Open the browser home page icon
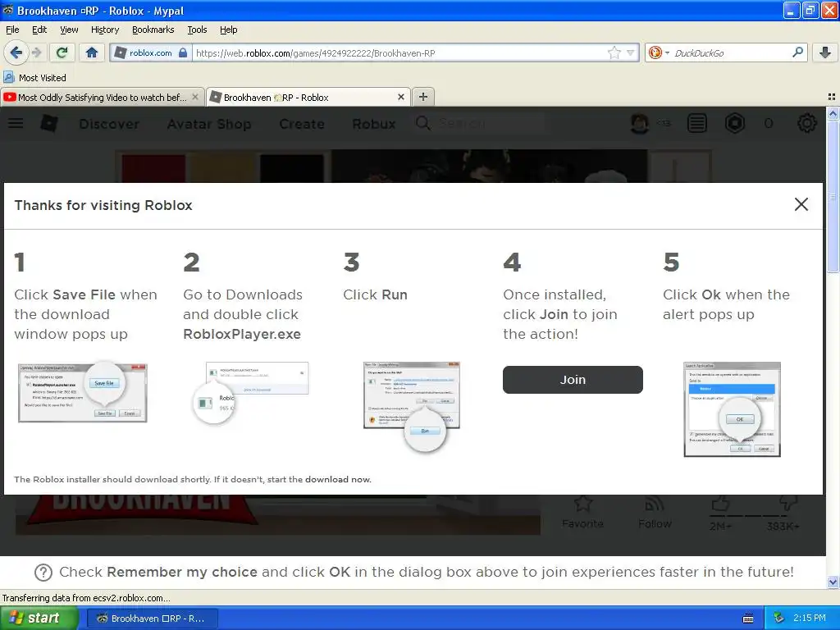 tap(92, 52)
